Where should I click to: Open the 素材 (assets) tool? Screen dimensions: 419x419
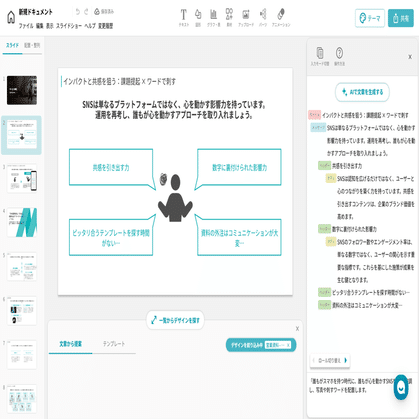click(x=229, y=18)
